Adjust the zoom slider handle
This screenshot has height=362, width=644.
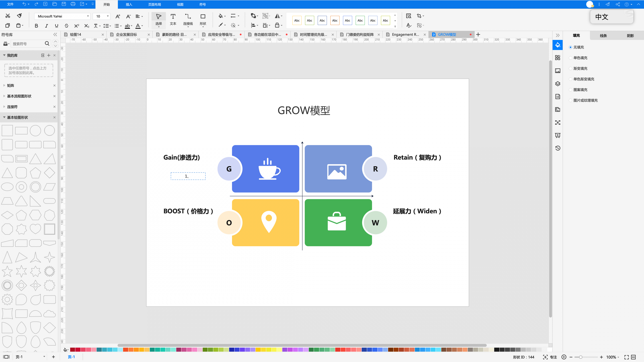pos(581,357)
